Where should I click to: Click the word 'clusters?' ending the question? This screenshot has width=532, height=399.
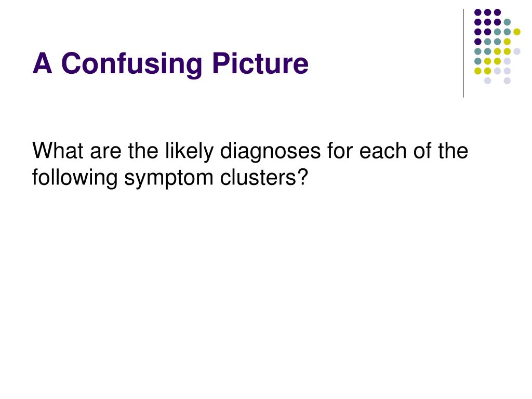click(264, 177)
